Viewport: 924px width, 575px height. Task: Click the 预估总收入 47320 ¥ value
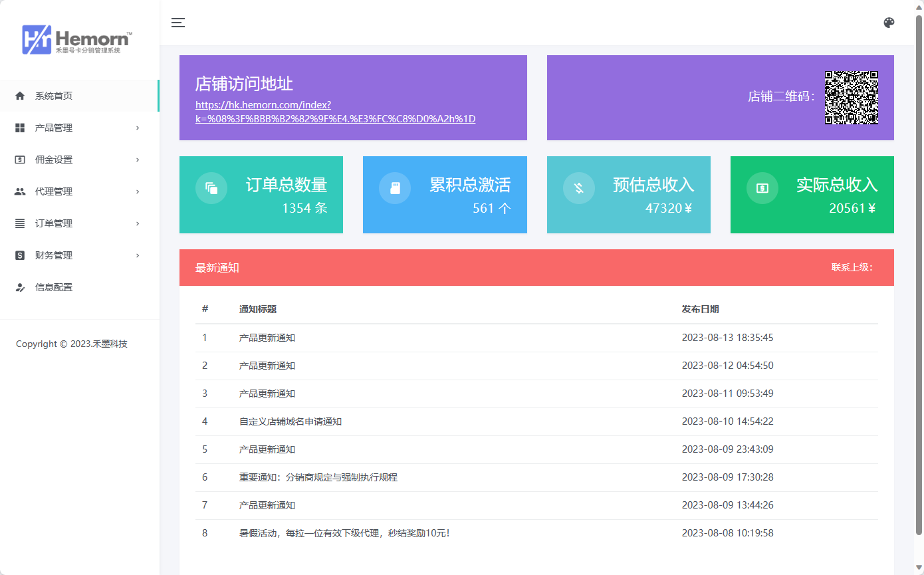669,208
